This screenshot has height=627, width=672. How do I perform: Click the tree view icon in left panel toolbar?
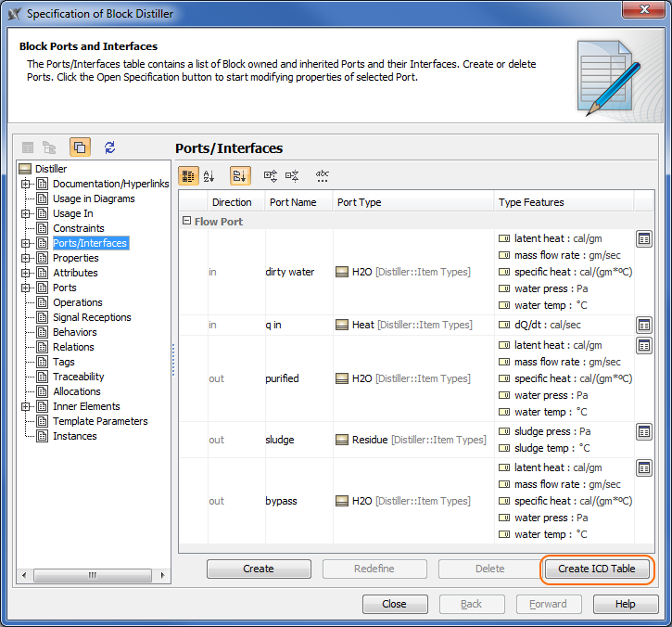[49, 147]
